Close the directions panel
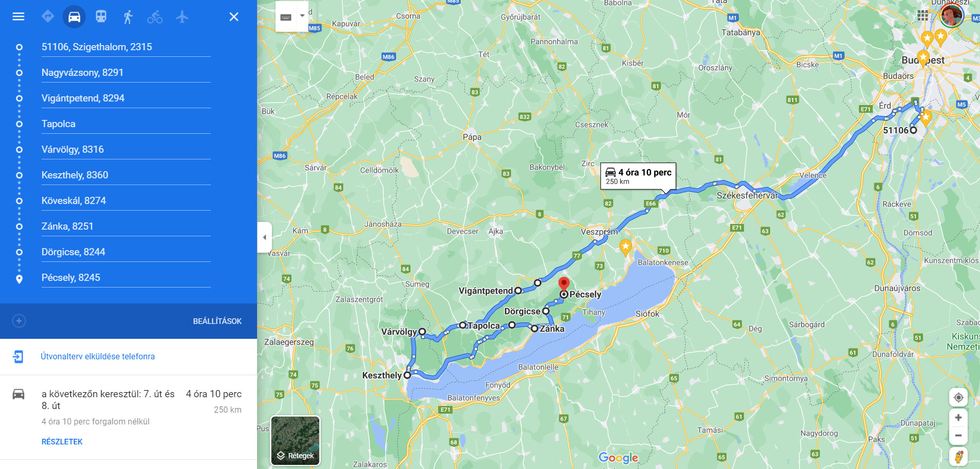980x469 pixels. (x=234, y=17)
